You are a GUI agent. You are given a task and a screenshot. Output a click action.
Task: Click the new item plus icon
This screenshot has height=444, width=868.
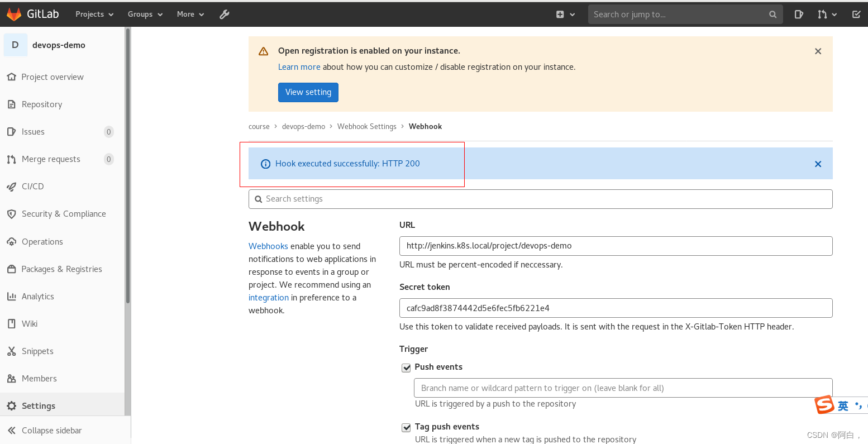point(560,15)
